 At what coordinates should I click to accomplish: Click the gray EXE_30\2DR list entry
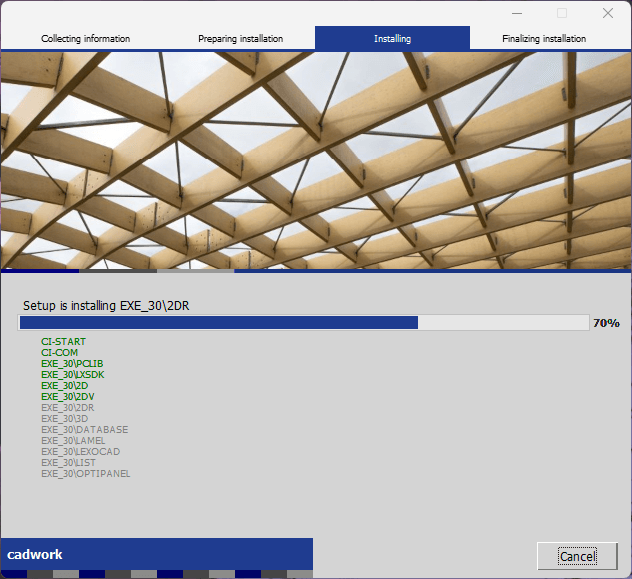[68, 408]
